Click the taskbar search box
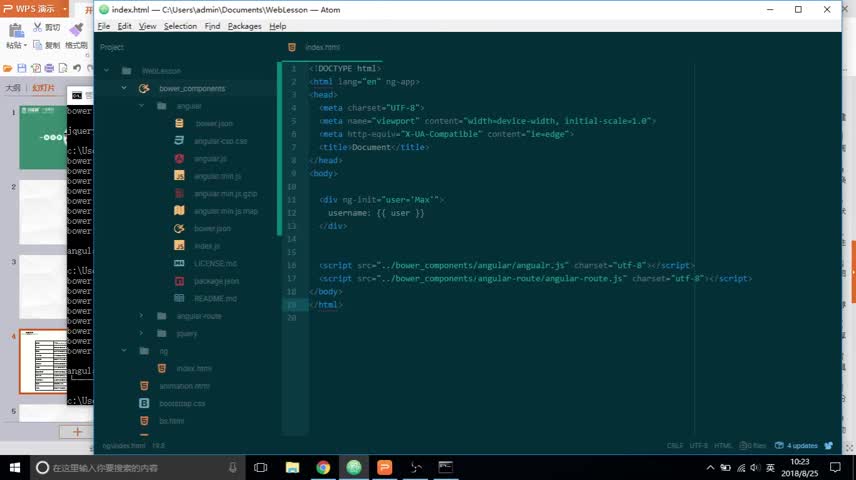856x480 pixels. coord(136,467)
